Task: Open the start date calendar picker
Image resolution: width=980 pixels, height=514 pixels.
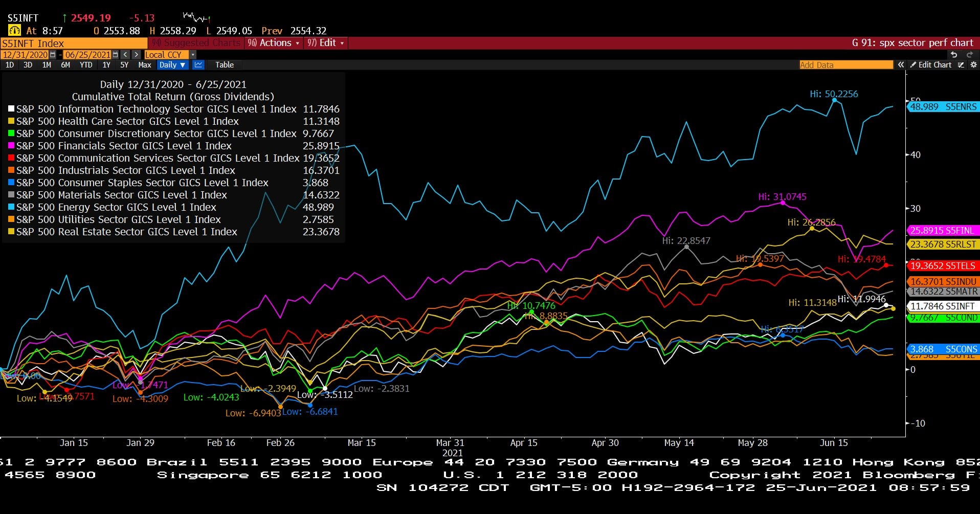Action: click(53, 55)
